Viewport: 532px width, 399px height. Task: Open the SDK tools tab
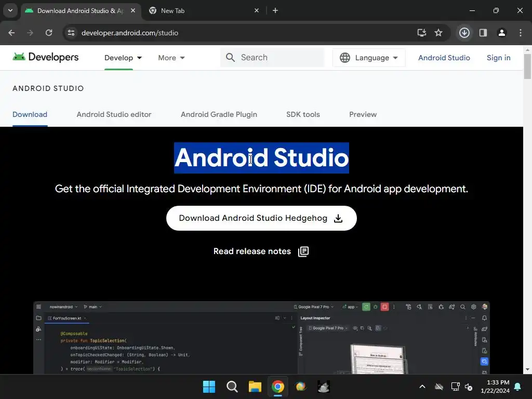coord(303,114)
